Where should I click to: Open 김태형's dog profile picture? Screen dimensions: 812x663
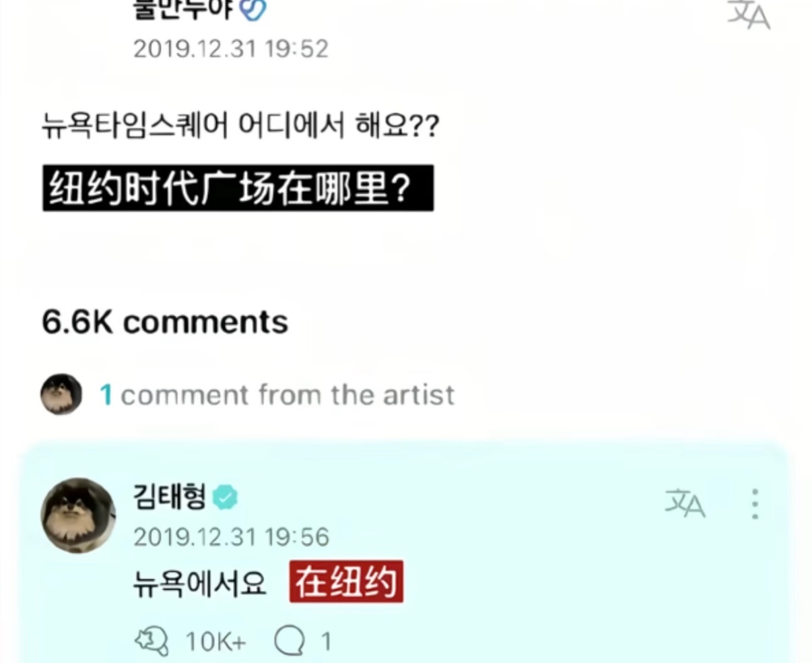click(x=78, y=515)
